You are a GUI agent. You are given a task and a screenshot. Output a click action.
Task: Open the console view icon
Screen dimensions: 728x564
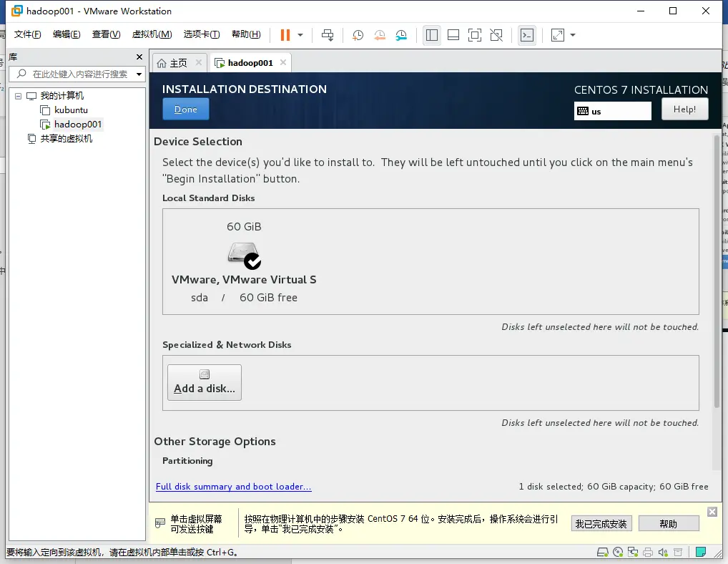point(527,35)
